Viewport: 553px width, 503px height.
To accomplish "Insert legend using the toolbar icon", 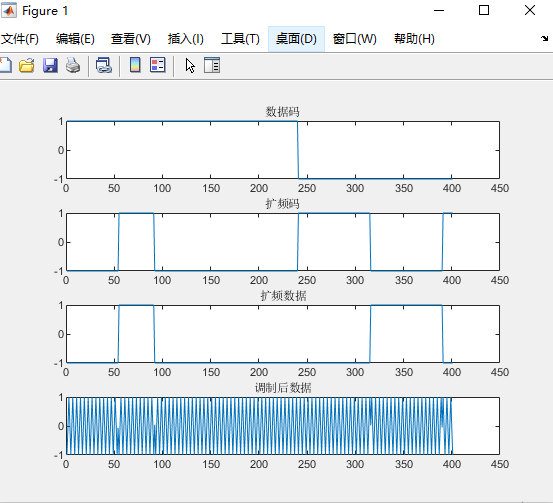I will pos(158,65).
